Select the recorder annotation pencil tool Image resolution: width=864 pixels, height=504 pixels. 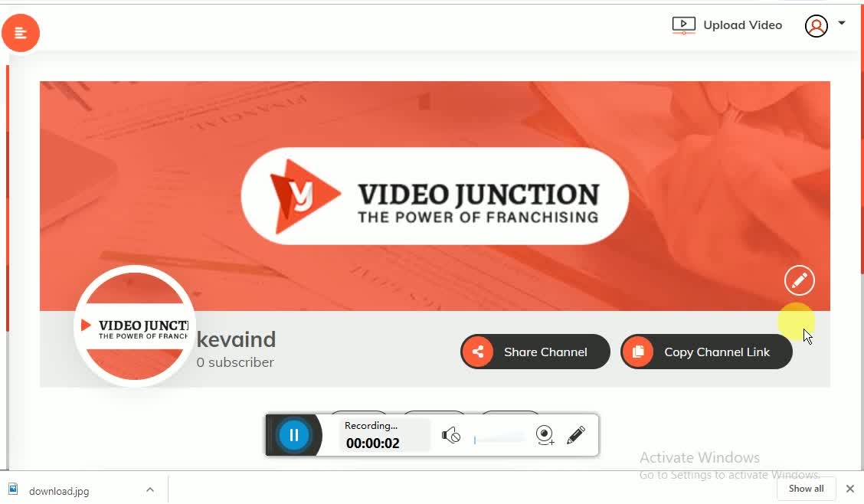coord(576,435)
